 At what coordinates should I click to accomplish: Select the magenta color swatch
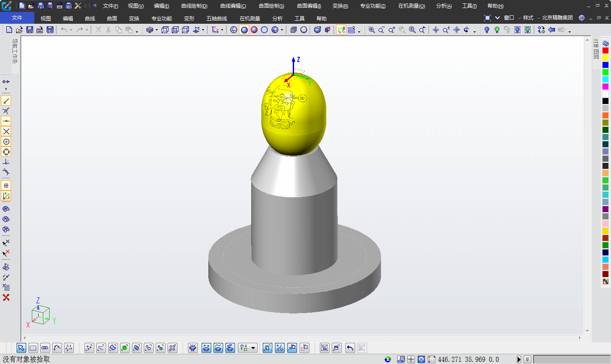coord(605,87)
